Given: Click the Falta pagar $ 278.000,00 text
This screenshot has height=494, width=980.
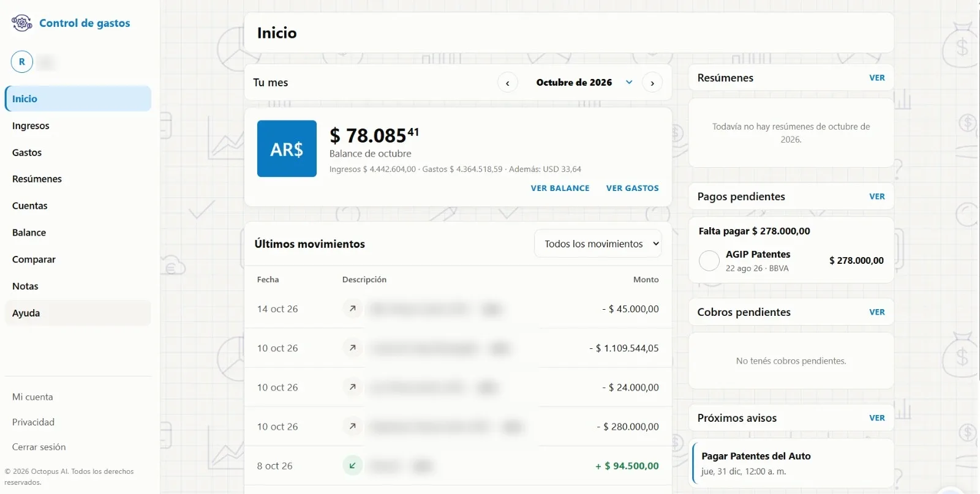Looking at the screenshot, I should (754, 231).
